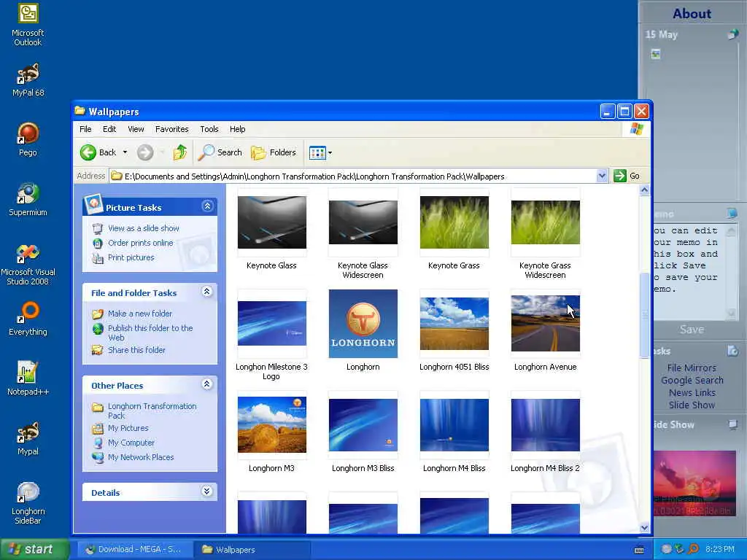Launch Everything search shortcut
Image resolution: width=747 pixels, height=560 pixels.
[x=28, y=319]
